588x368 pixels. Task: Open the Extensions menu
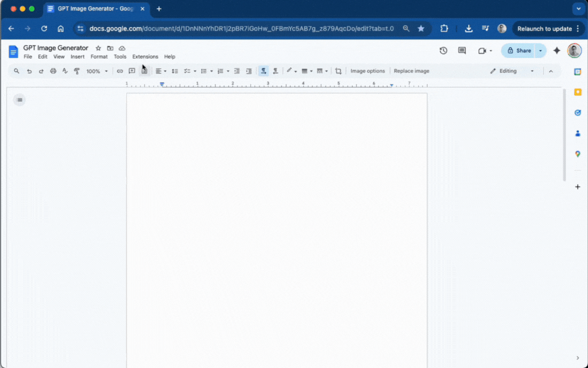tap(145, 57)
